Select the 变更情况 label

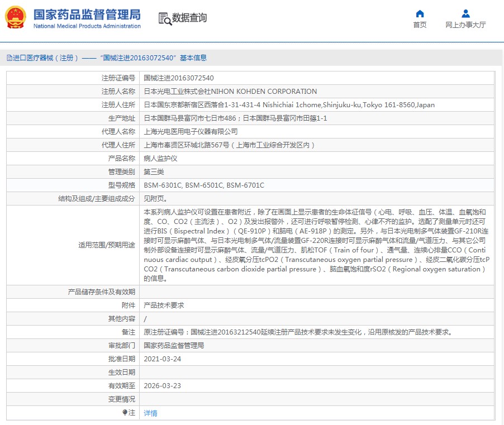122,399
